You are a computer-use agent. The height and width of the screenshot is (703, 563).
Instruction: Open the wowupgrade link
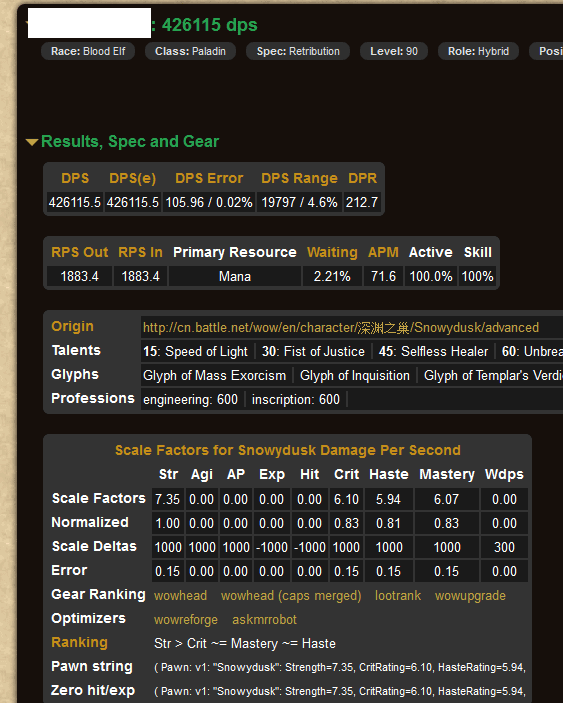pyautogui.click(x=470, y=595)
